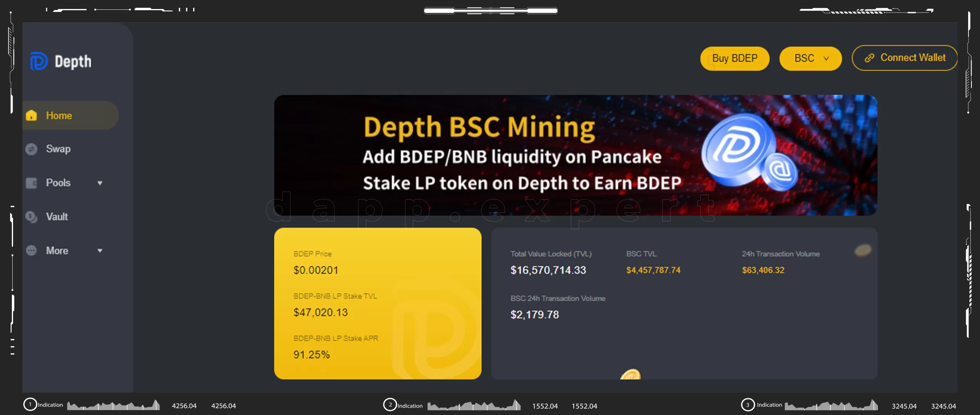Click the Total Value Locked (TVL) label

tap(551, 254)
